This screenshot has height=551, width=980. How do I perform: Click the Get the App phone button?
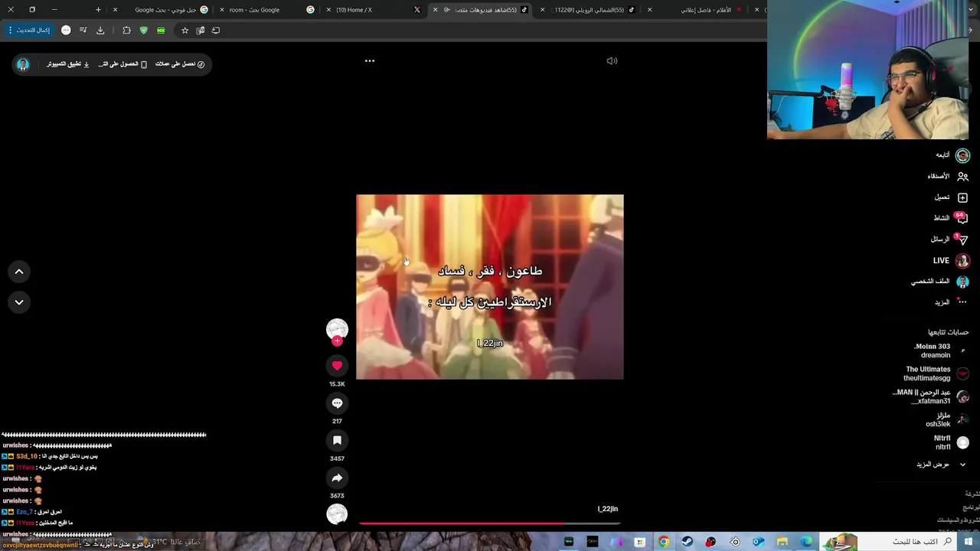[x=122, y=64]
